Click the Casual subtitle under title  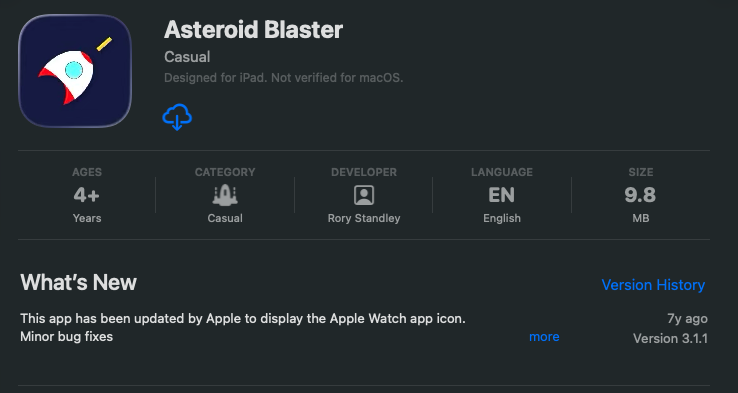coord(187,57)
